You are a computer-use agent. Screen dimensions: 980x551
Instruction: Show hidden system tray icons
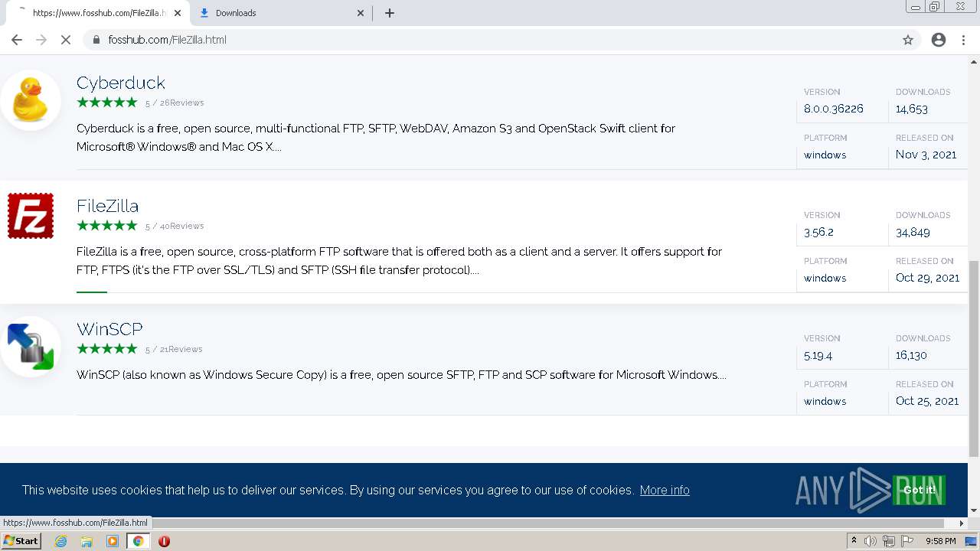tap(854, 541)
